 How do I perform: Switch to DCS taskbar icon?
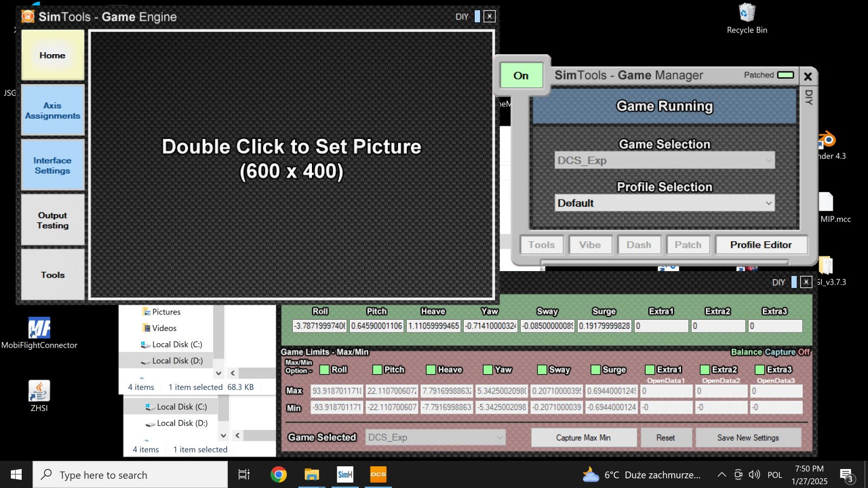(x=378, y=475)
